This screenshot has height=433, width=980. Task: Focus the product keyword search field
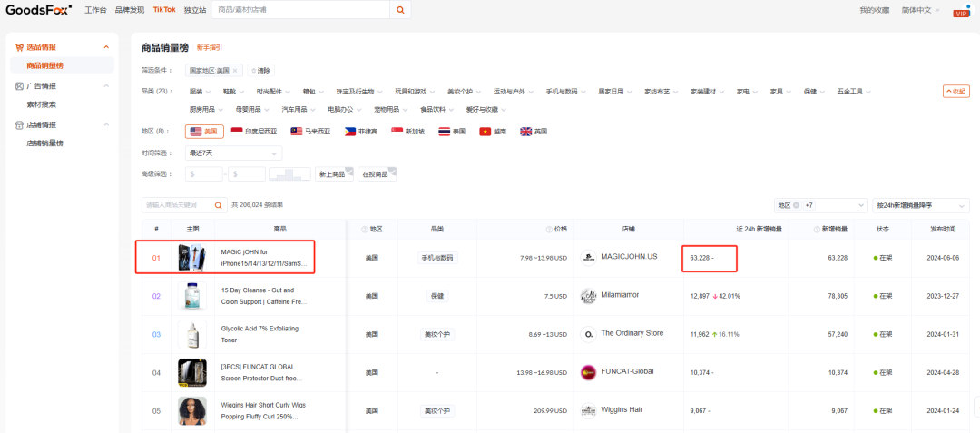[178, 205]
